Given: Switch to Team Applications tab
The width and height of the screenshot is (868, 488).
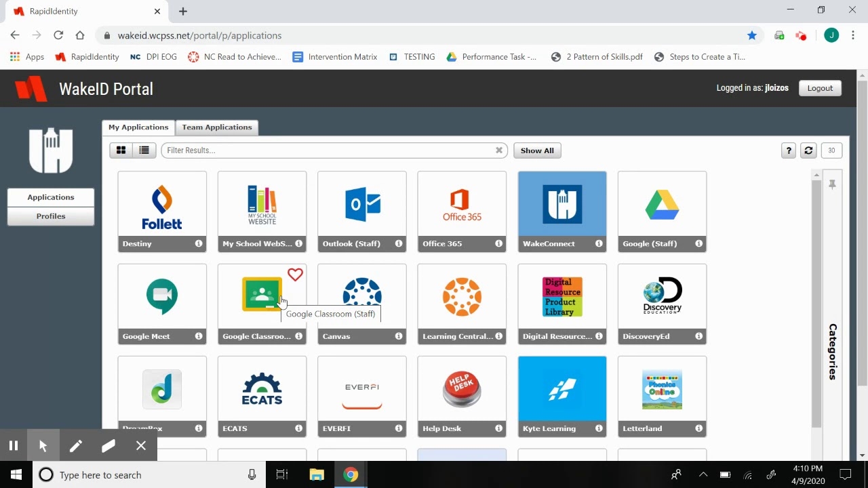Looking at the screenshot, I should 217,127.
